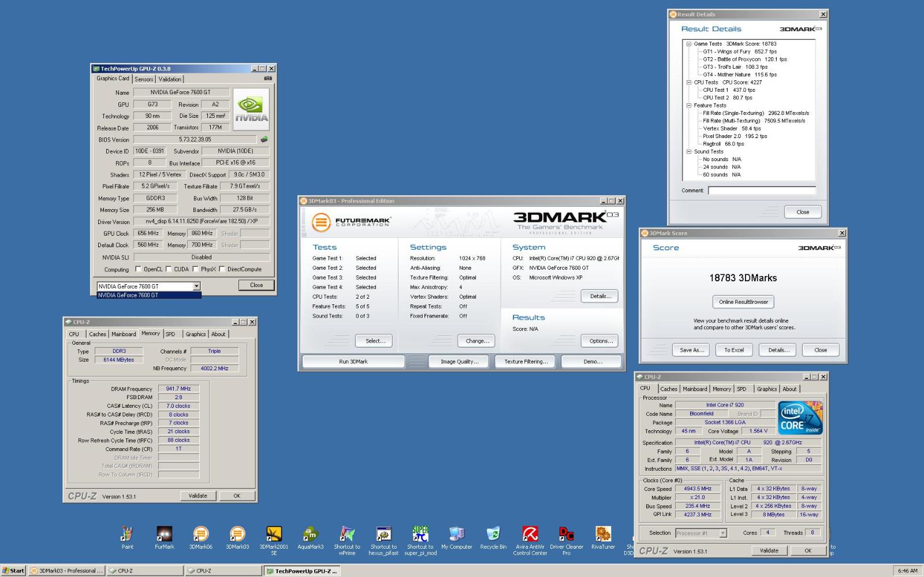Open the 3DMark06 desktop icon

[x=200, y=534]
